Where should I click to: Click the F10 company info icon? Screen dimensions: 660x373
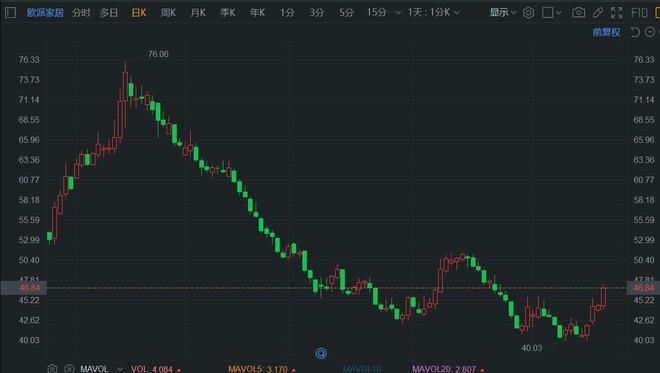point(639,13)
